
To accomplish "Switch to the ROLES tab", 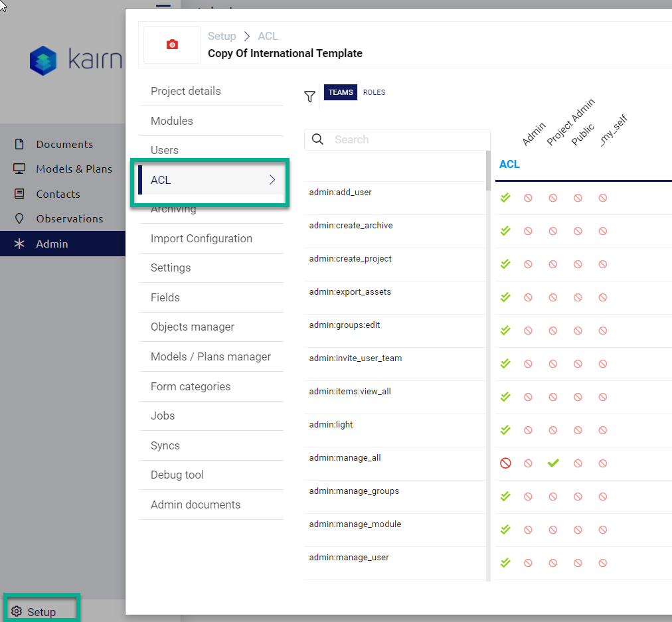I will (374, 92).
